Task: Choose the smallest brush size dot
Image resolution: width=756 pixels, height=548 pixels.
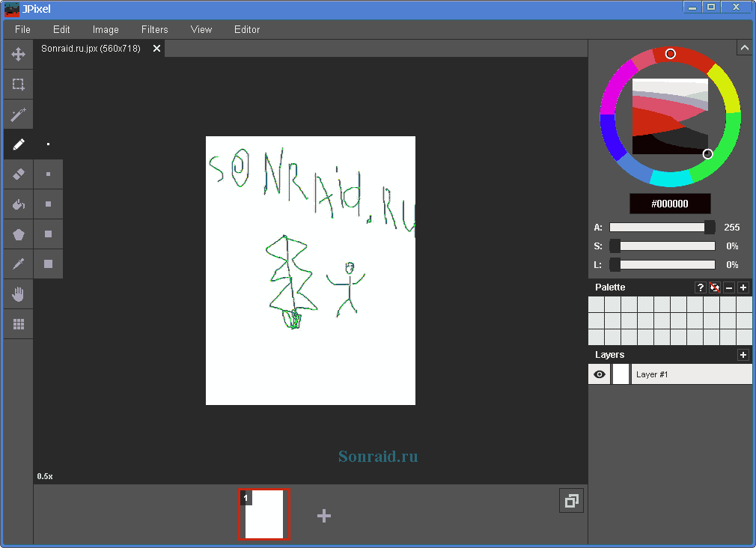Action: click(x=48, y=144)
